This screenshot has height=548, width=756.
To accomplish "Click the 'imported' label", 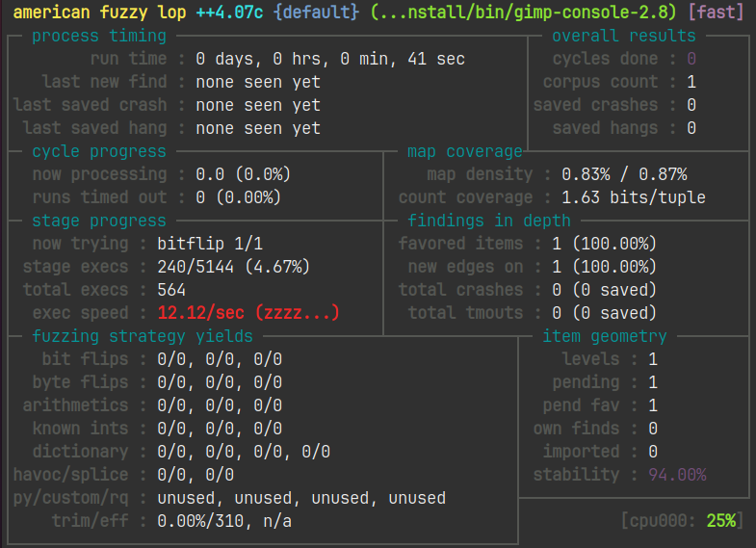I will click(x=581, y=452).
